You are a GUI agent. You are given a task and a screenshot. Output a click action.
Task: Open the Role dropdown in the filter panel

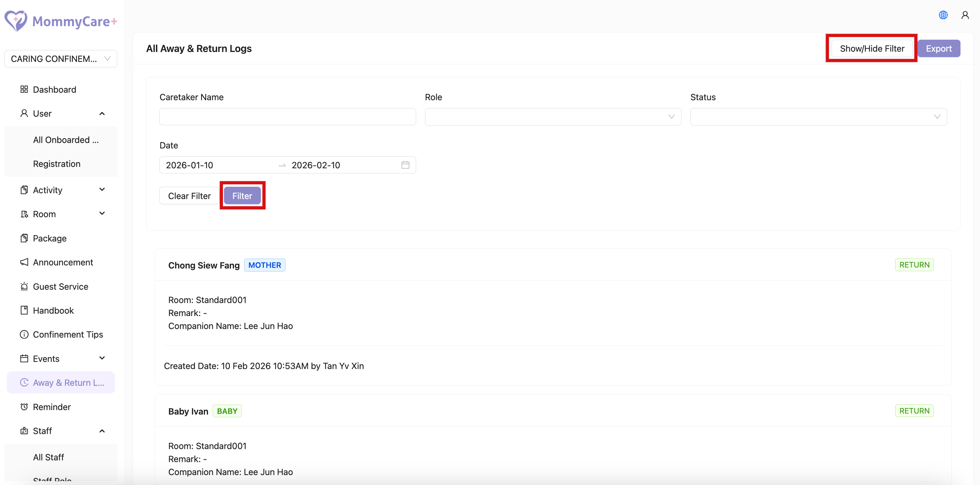(553, 116)
